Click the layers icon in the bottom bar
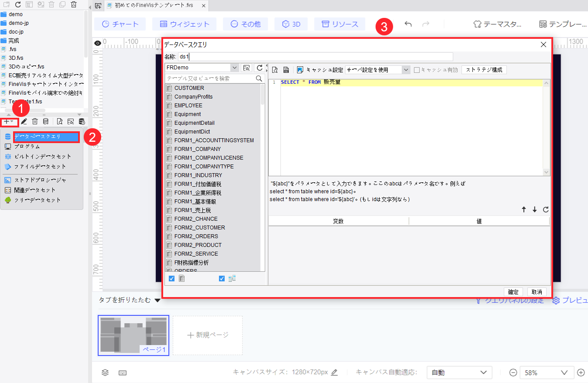 (105, 373)
